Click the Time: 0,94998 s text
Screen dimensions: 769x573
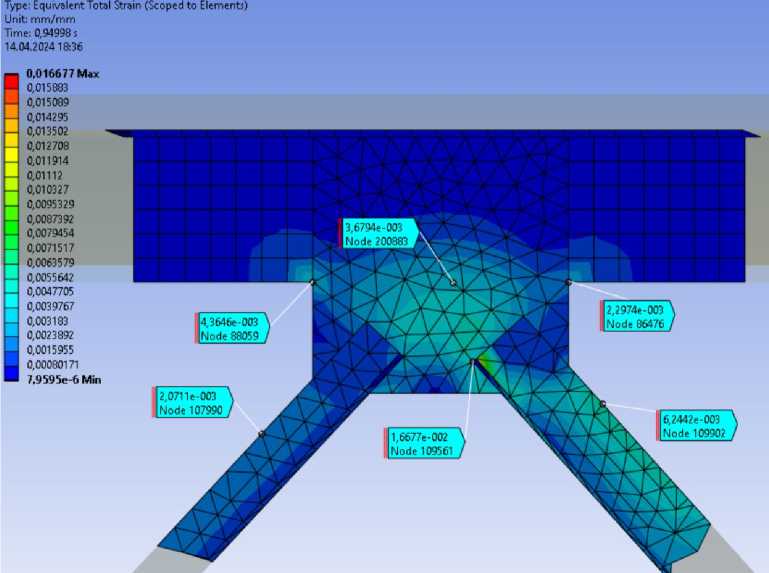tap(41, 33)
